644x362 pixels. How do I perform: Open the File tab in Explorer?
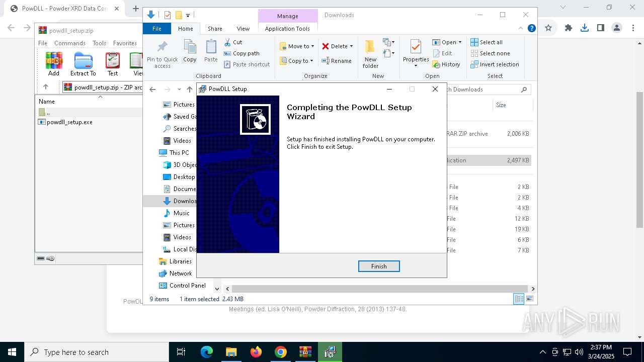coord(157,29)
